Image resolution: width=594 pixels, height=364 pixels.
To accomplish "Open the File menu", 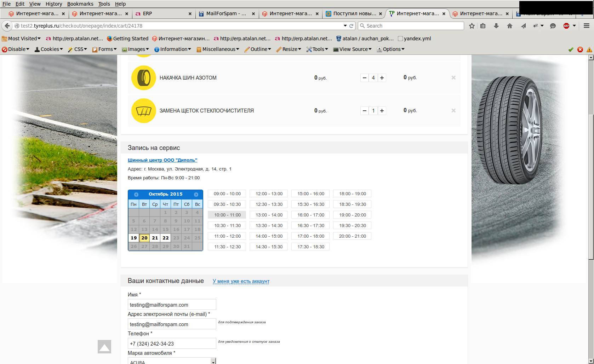I will tap(6, 4).
